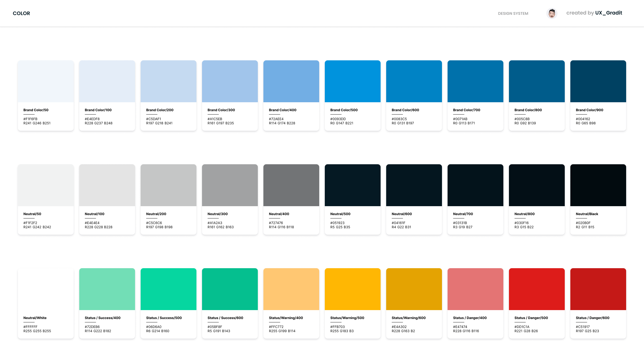Pick the Neutral/Black swatch

(x=598, y=185)
